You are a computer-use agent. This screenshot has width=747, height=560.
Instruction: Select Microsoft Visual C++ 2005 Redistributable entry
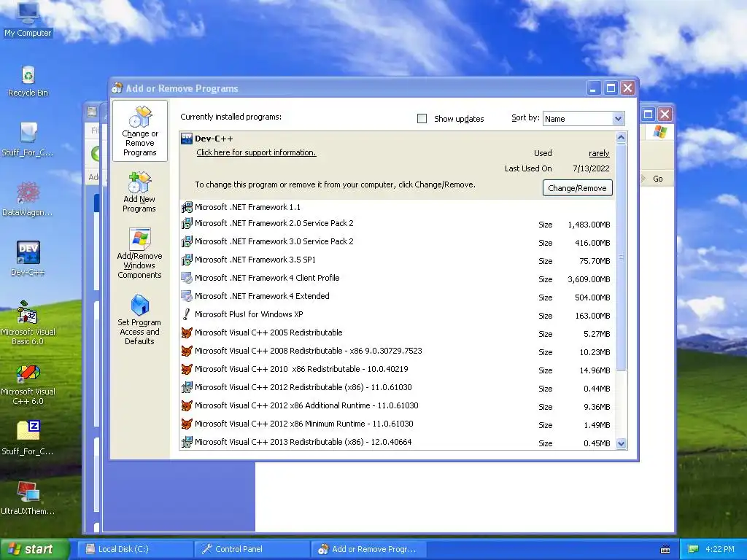pos(268,332)
